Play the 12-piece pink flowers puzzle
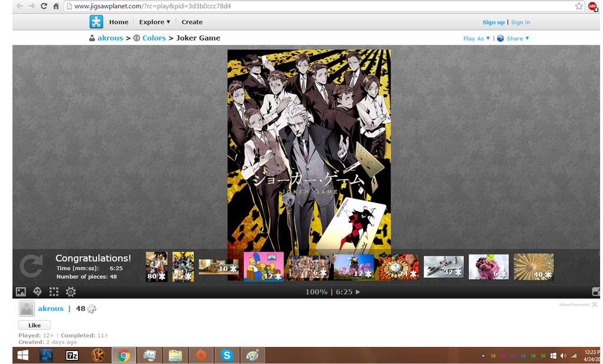 coord(354,267)
